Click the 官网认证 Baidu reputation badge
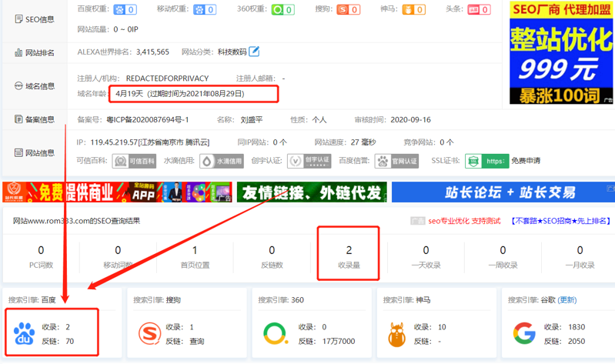 click(x=396, y=161)
